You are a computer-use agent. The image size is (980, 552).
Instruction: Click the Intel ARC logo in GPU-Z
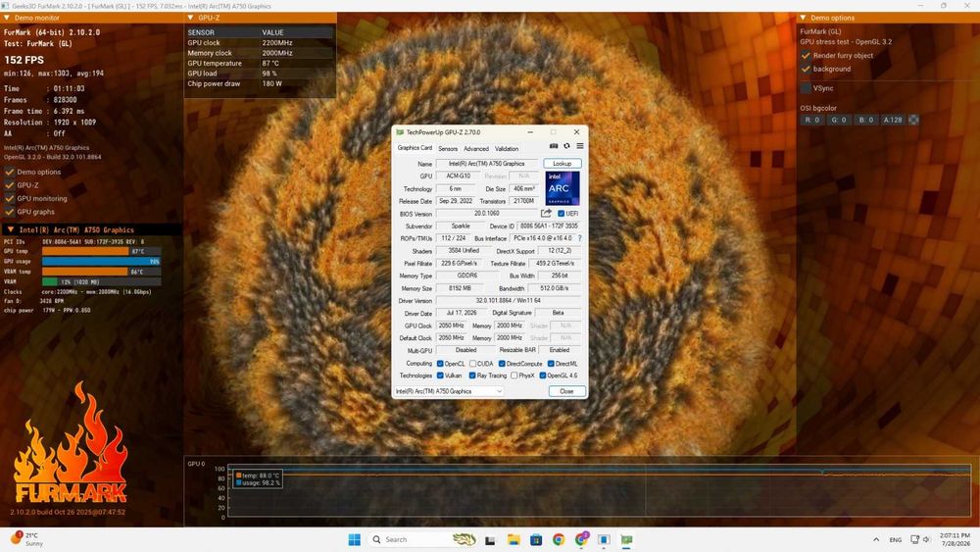pos(562,188)
